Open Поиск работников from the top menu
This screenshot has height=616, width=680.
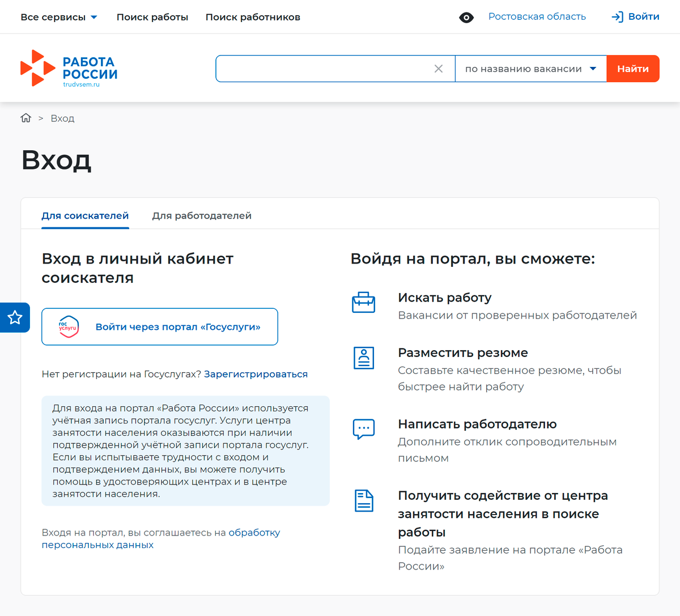pyautogui.click(x=253, y=16)
